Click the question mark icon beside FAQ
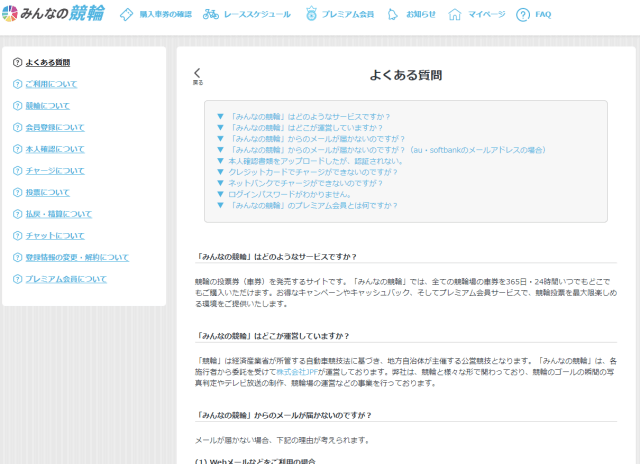This screenshot has height=464, width=640. tap(523, 15)
